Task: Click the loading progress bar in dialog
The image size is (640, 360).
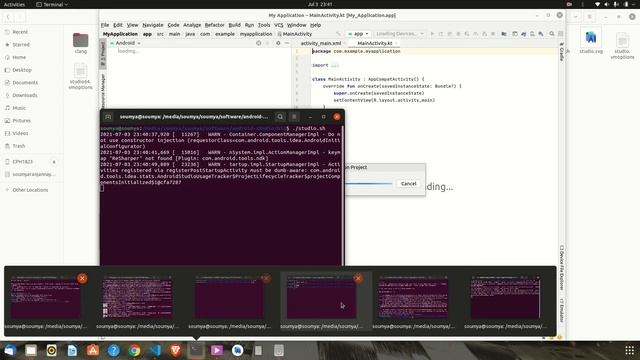Action: click(369, 184)
